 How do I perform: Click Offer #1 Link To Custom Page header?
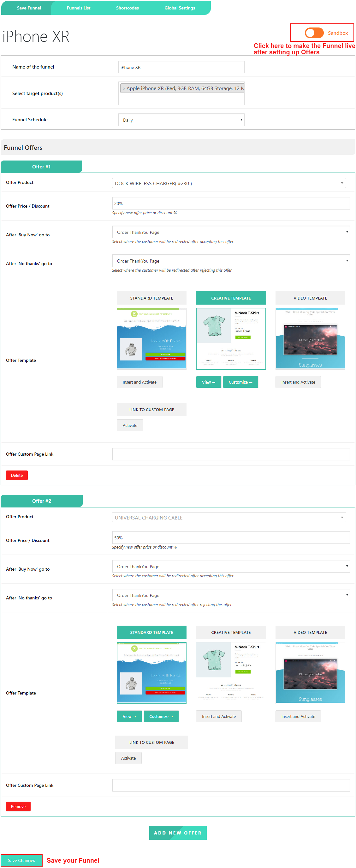[x=151, y=410]
